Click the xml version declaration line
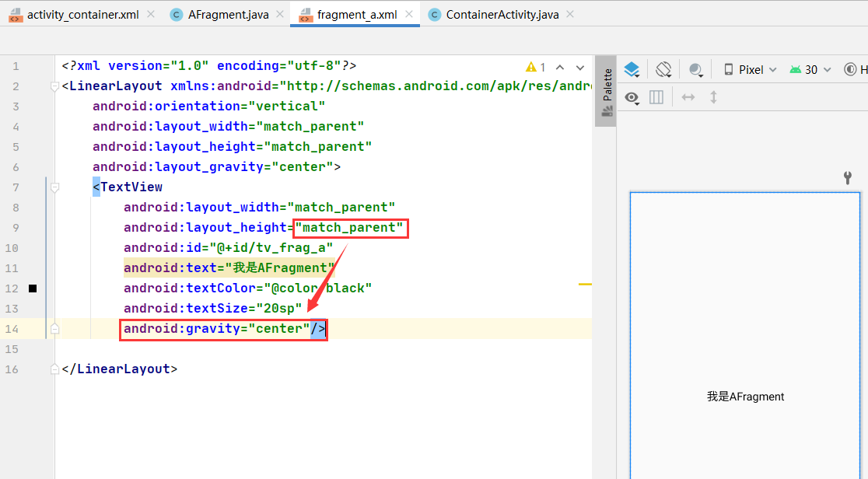The image size is (868, 479). pos(208,66)
